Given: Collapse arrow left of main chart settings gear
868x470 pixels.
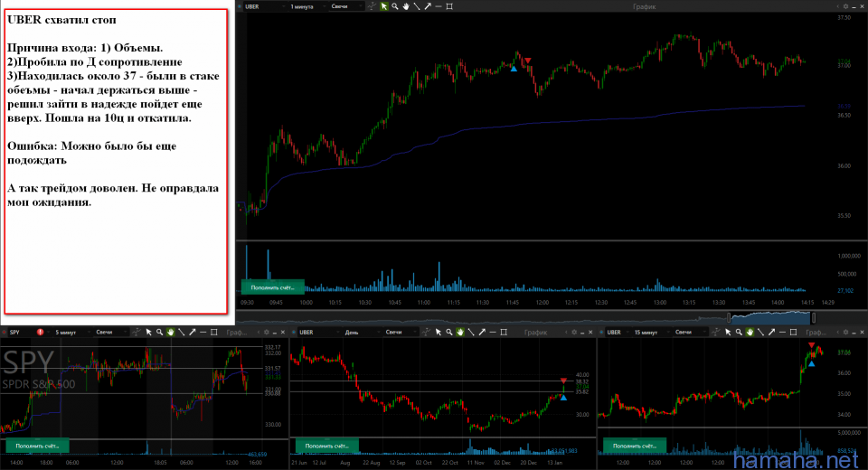Looking at the screenshot, I should [x=837, y=6].
